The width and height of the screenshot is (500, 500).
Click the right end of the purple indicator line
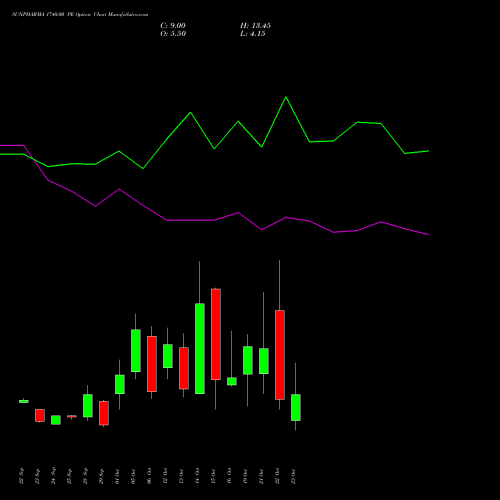coord(428,235)
